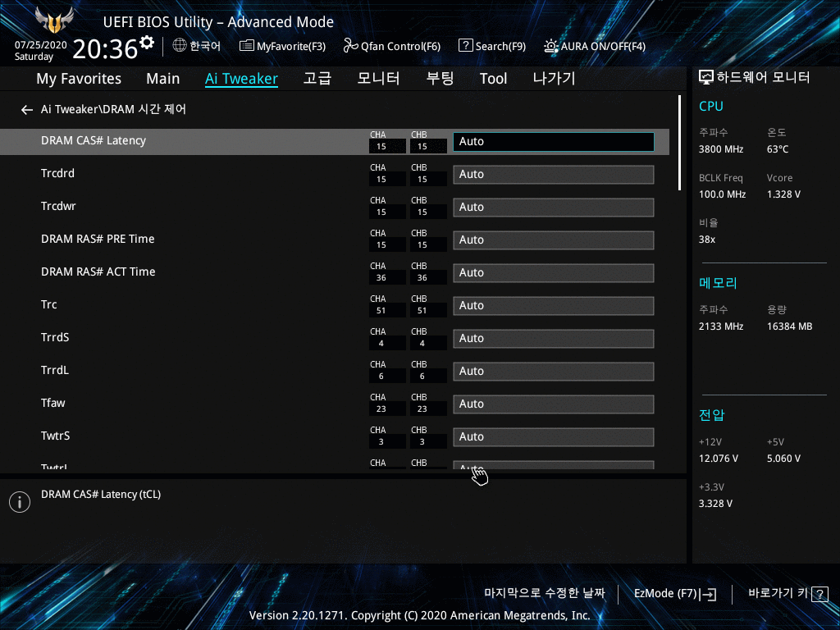This screenshot has width=840, height=630.
Task: Toggle AURA ON/OFF(F4)
Action: (595, 46)
